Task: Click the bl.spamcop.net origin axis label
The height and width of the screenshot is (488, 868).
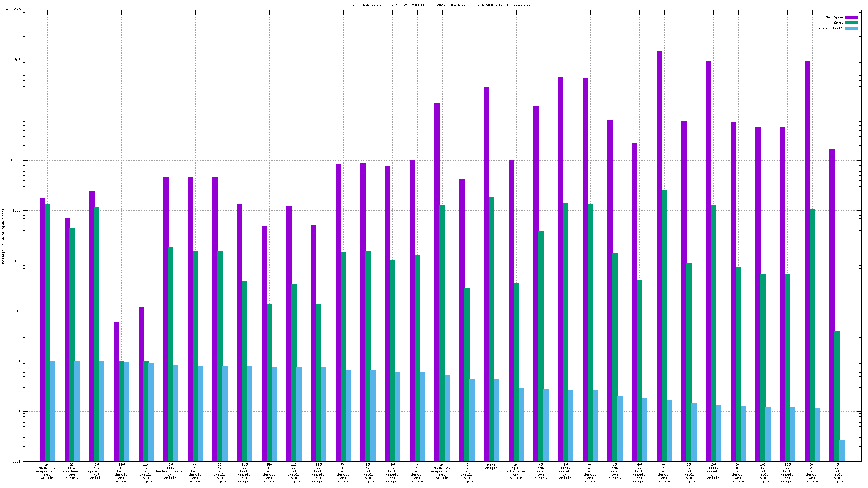Action: pyautogui.click(x=97, y=471)
